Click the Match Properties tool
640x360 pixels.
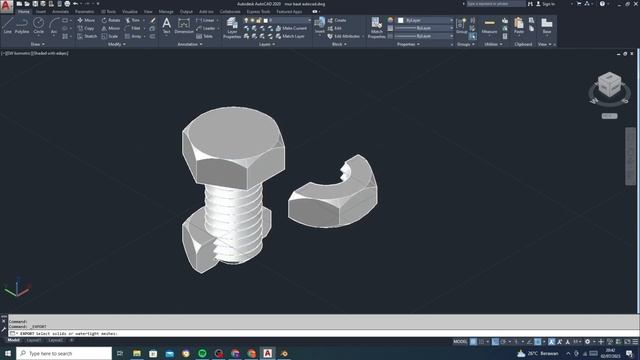tap(376, 28)
